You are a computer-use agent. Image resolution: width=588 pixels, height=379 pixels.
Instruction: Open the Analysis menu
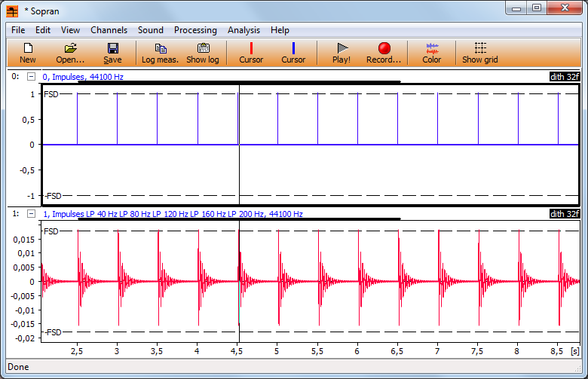click(243, 30)
